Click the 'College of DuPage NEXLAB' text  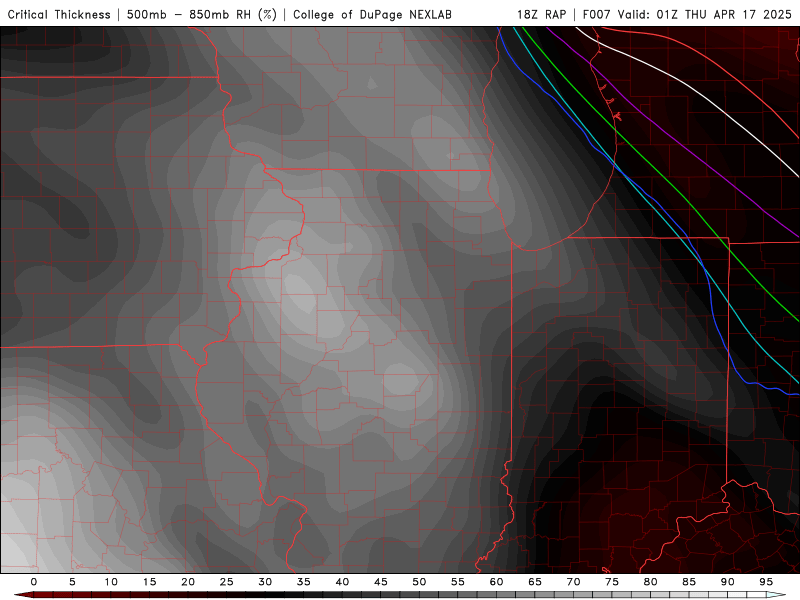tap(372, 14)
